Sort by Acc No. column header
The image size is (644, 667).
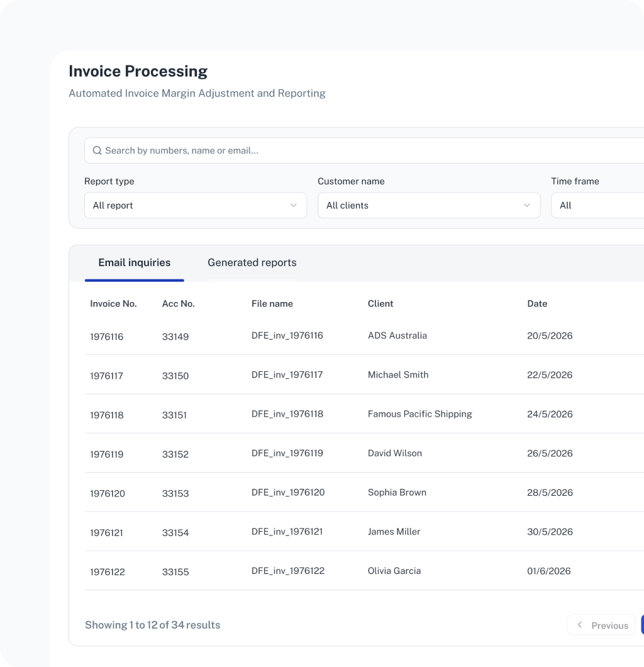point(179,304)
